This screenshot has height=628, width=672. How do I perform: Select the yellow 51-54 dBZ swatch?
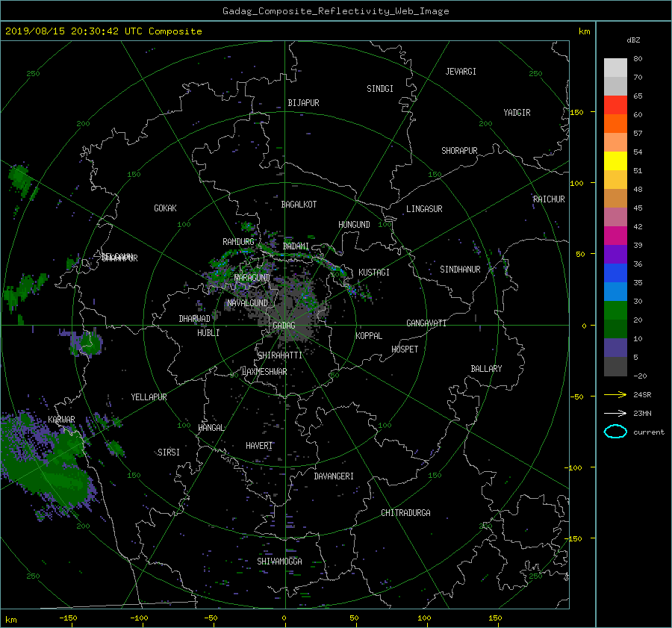[615, 161]
